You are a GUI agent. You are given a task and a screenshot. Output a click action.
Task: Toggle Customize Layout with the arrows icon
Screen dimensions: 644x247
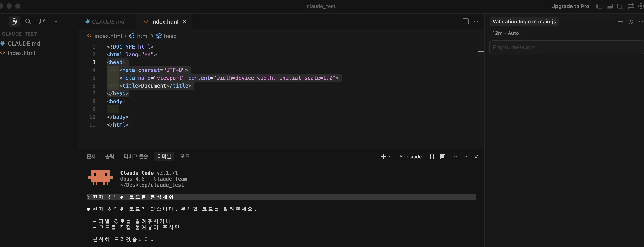click(630, 6)
